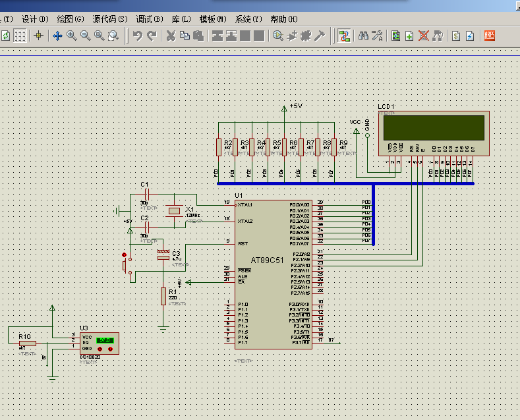Screen dimensions: 520x420
Task: Open the 帮助(H) menu
Action: (284, 19)
